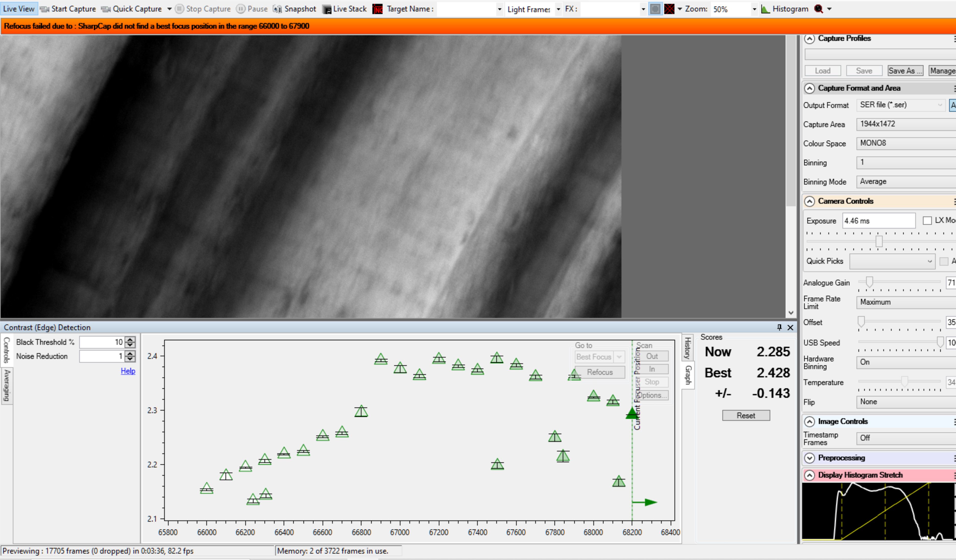The height and width of the screenshot is (560, 956).
Task: Collapse the Display Histogram Stretch section
Action: coord(810,475)
